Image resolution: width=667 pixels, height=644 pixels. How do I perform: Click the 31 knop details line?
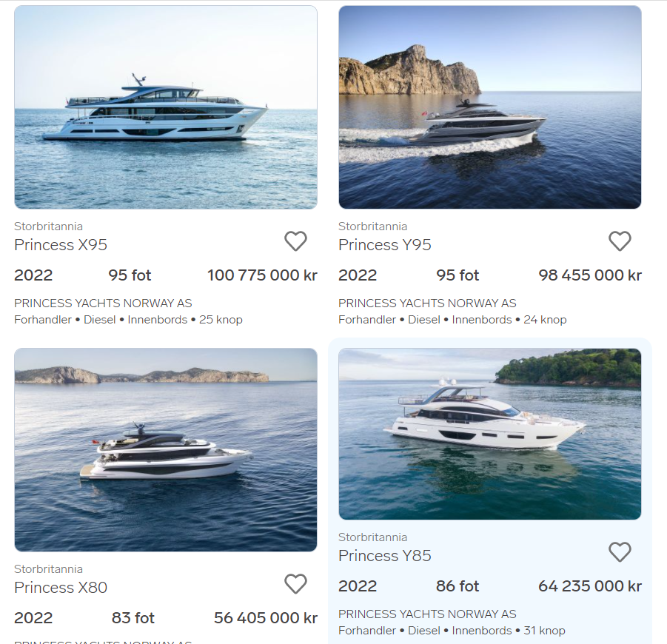tap(452, 631)
